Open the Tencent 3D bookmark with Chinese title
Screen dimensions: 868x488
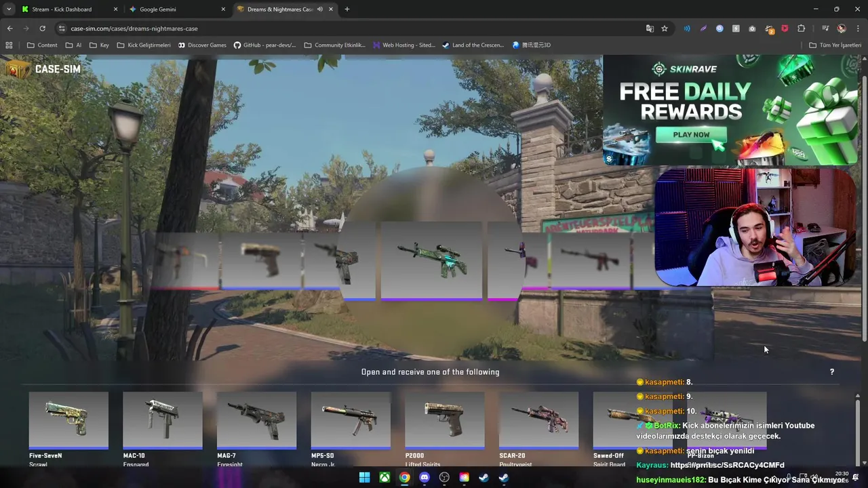coord(532,45)
